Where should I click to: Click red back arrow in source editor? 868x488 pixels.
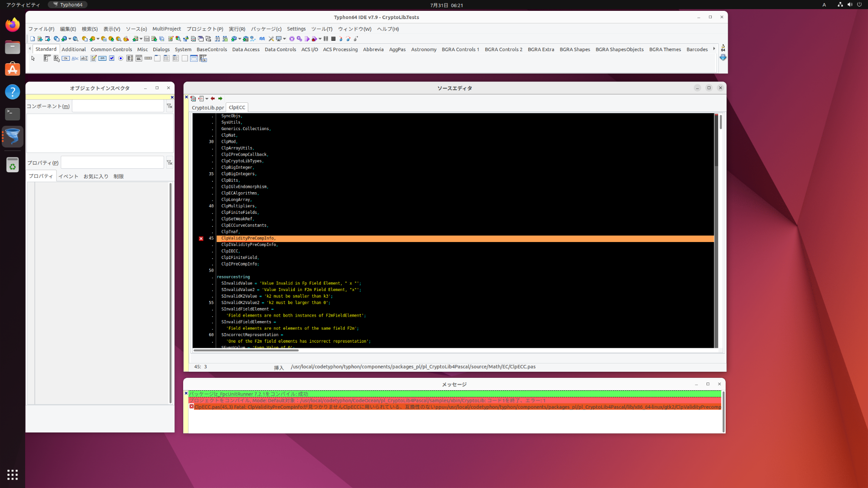[x=213, y=98]
